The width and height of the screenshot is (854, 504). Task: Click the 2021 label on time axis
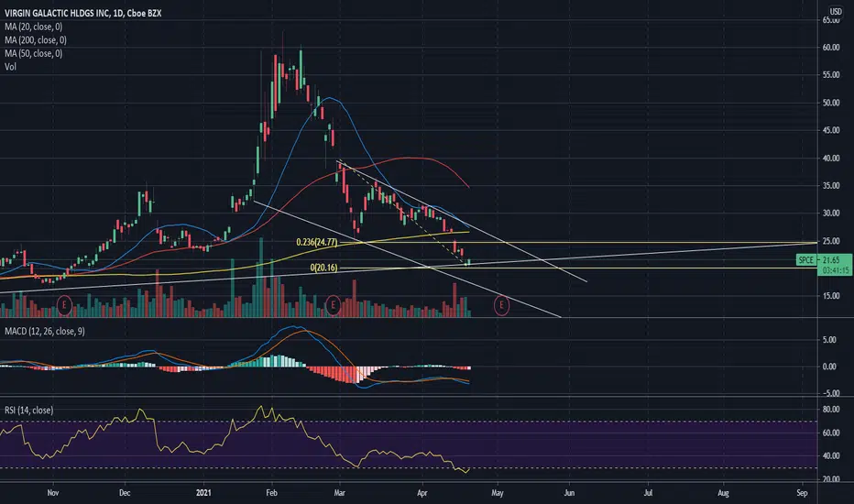[x=203, y=493]
